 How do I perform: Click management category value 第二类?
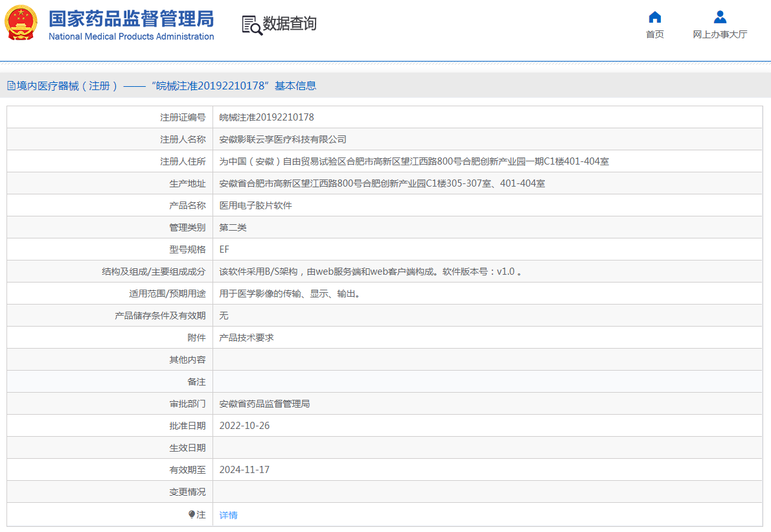pyautogui.click(x=233, y=227)
